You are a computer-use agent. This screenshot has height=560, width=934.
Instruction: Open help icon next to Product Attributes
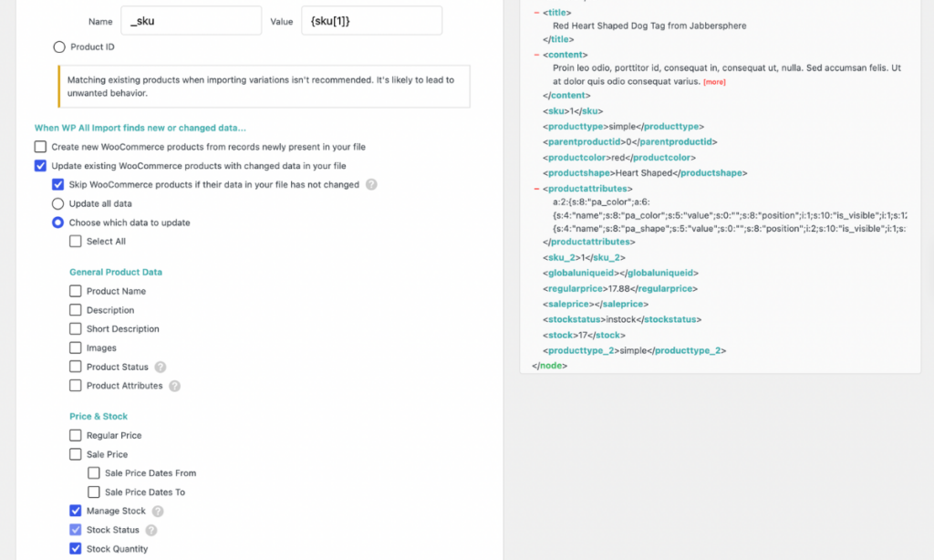(174, 386)
